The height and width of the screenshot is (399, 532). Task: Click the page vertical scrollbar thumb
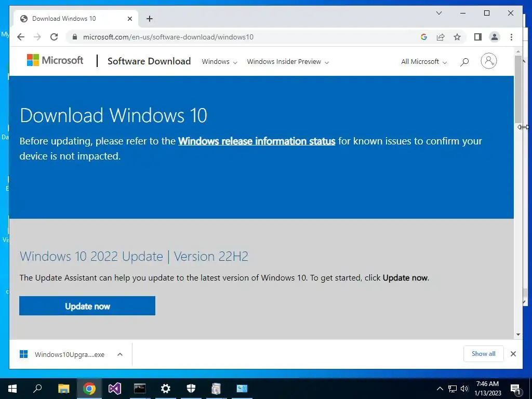click(x=518, y=89)
